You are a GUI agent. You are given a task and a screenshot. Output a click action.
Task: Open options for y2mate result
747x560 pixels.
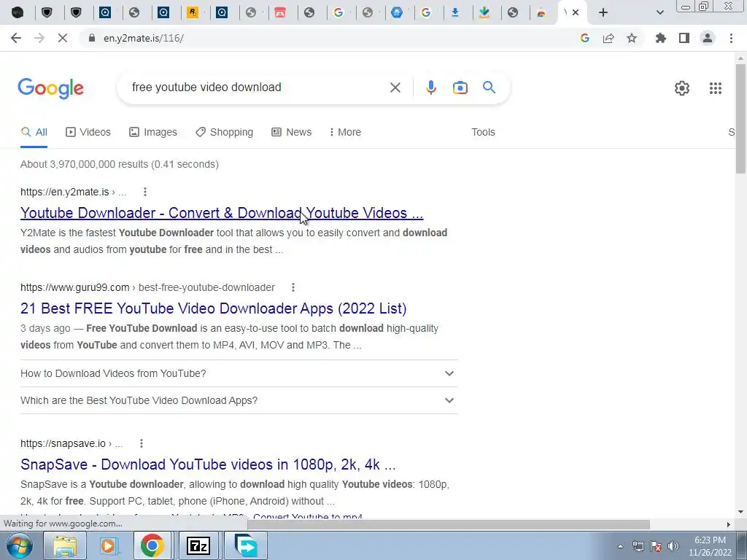[x=145, y=192]
